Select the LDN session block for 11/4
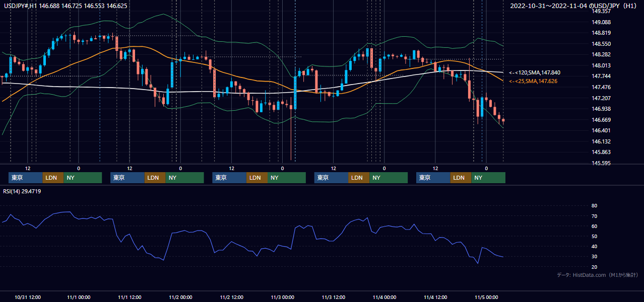 pos(461,178)
